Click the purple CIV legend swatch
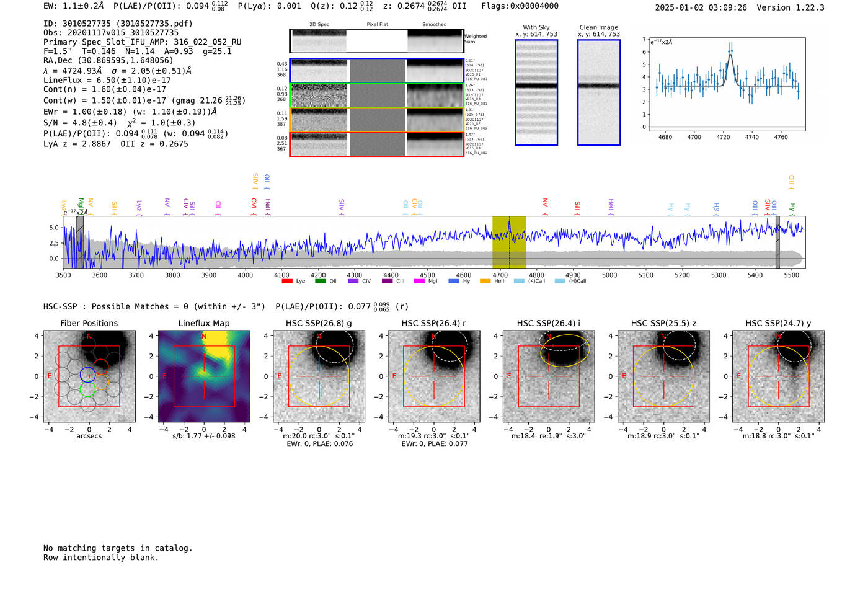 pos(353,281)
